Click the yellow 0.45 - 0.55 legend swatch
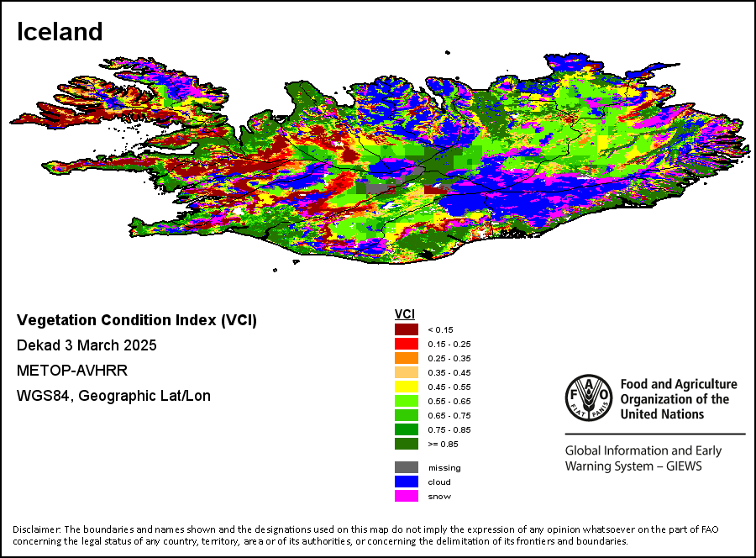This screenshot has height=558, width=756. (x=407, y=387)
